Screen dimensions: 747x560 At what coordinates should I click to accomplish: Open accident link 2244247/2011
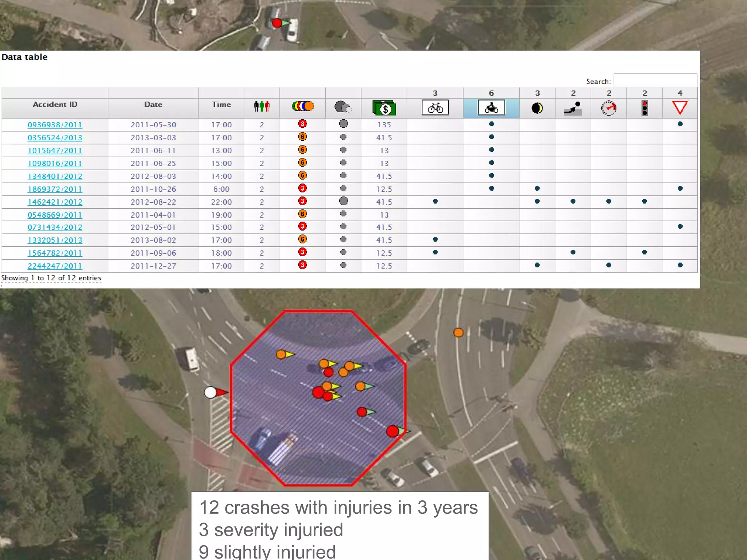pyautogui.click(x=55, y=266)
